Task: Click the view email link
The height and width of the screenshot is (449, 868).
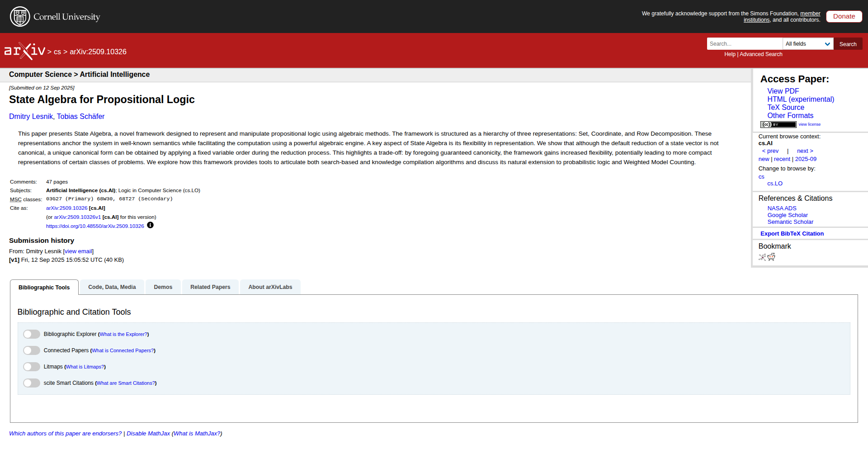Action: click(x=79, y=251)
